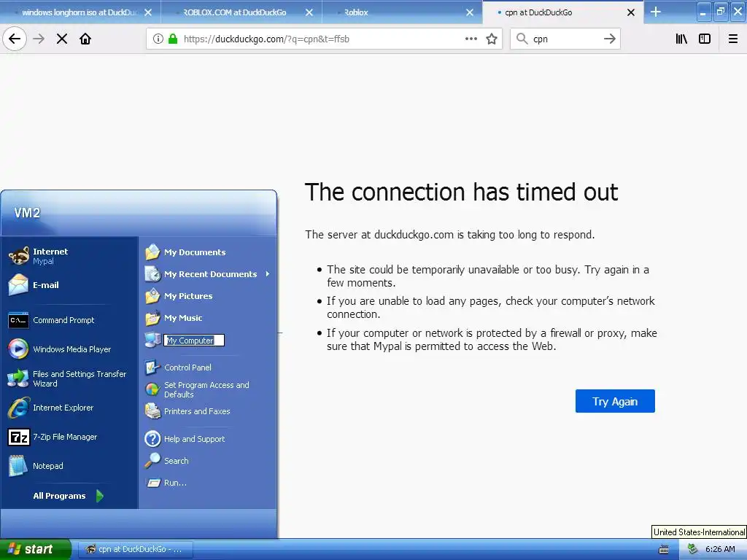This screenshot has width=747, height=560.
Task: Close the Roblox tab
Action: [470, 12]
